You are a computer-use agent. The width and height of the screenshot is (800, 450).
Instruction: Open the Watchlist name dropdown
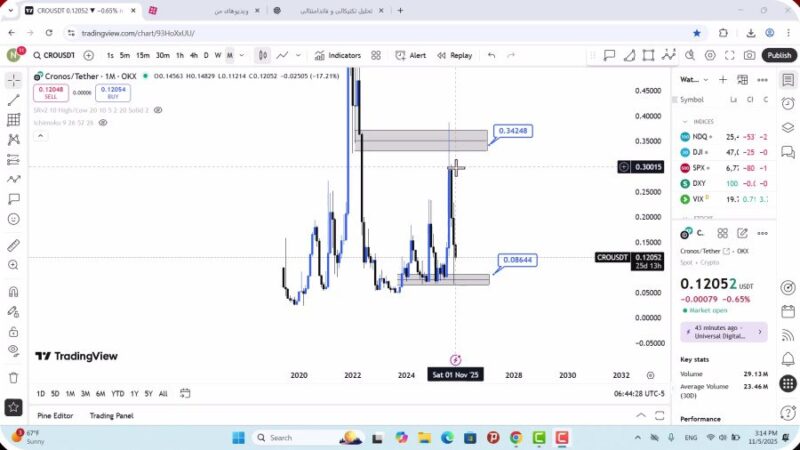691,79
